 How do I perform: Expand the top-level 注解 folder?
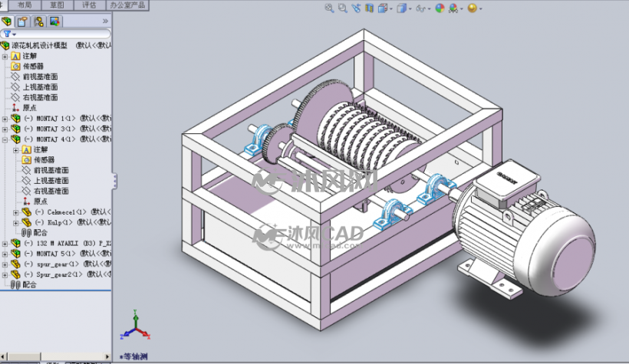tap(5, 57)
